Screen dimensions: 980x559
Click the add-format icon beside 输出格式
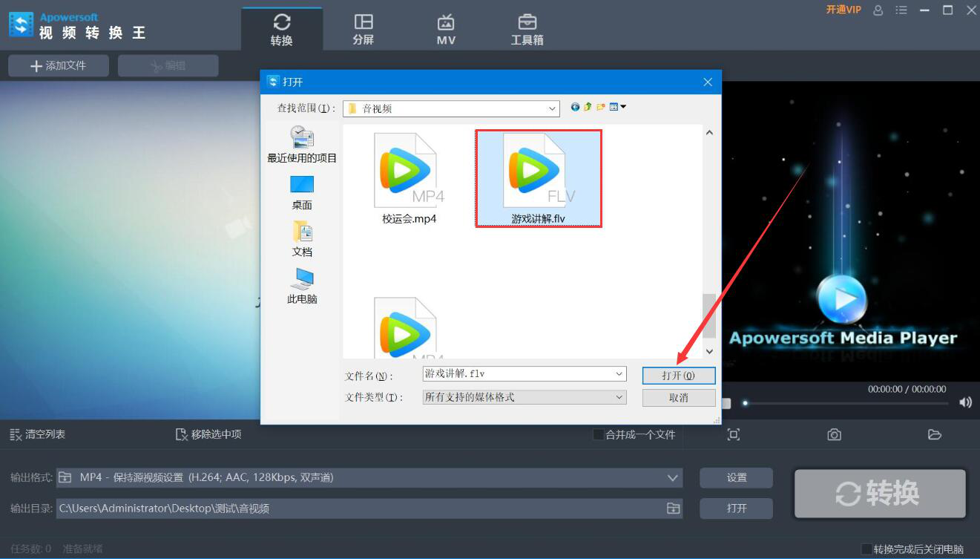[65, 477]
